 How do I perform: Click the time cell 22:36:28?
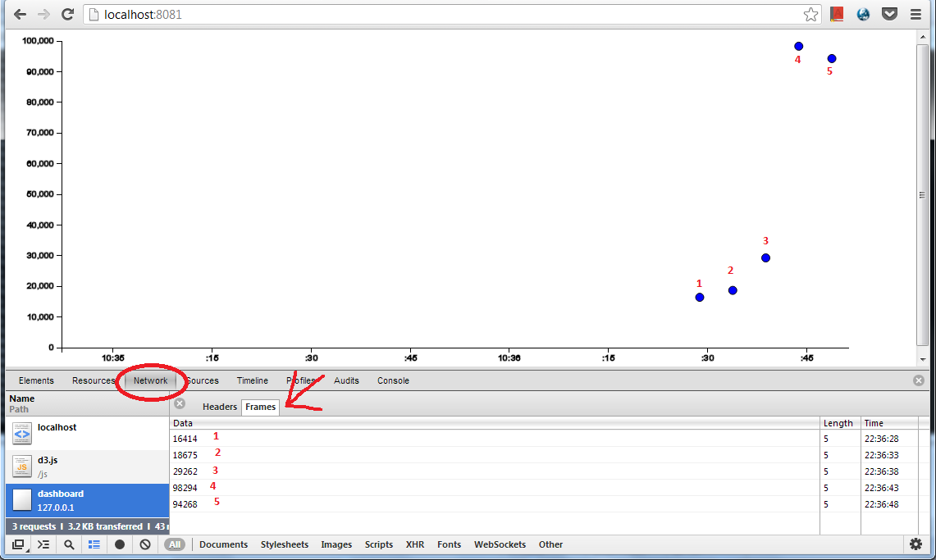[x=881, y=439]
